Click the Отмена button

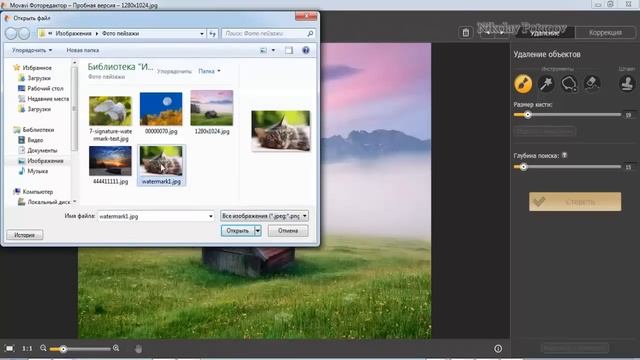point(288,231)
